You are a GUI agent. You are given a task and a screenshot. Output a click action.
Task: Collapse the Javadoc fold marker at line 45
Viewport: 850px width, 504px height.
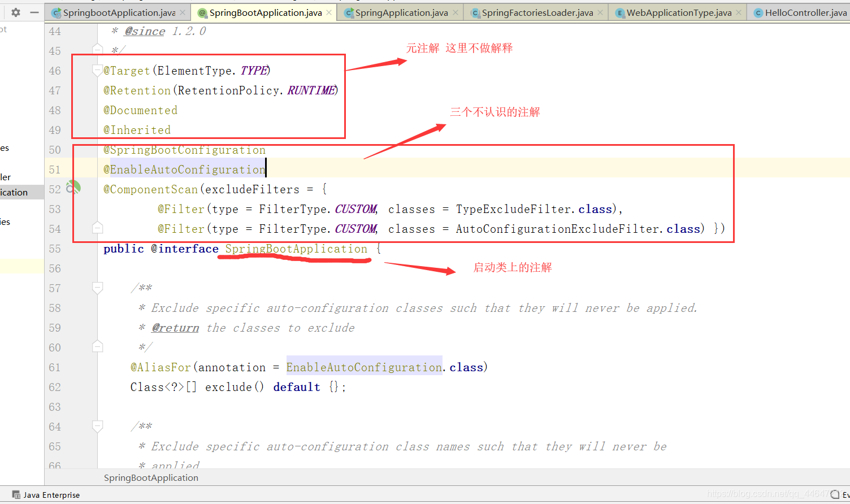coord(98,49)
